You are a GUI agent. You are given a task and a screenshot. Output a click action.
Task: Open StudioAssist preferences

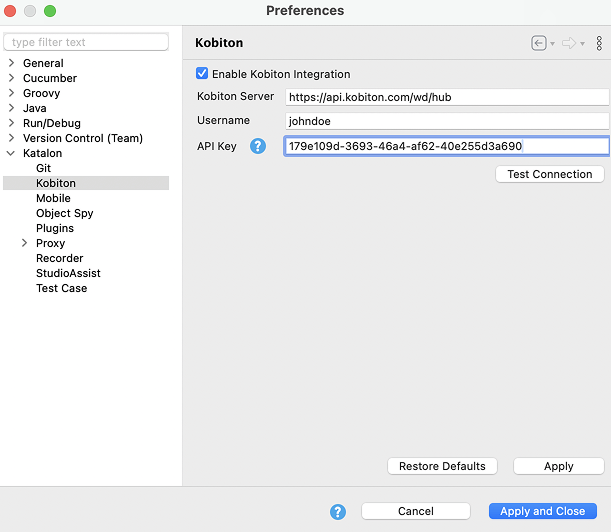pos(68,273)
